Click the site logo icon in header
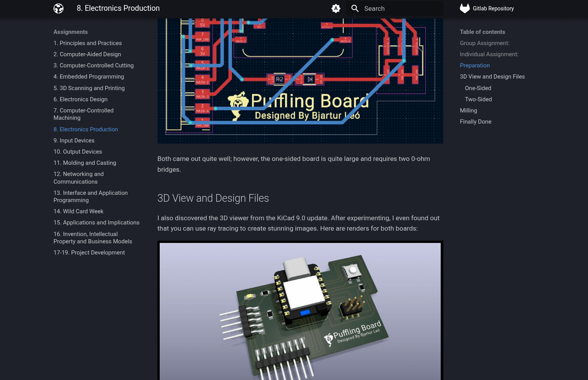Image resolution: width=588 pixels, height=380 pixels. (58, 8)
